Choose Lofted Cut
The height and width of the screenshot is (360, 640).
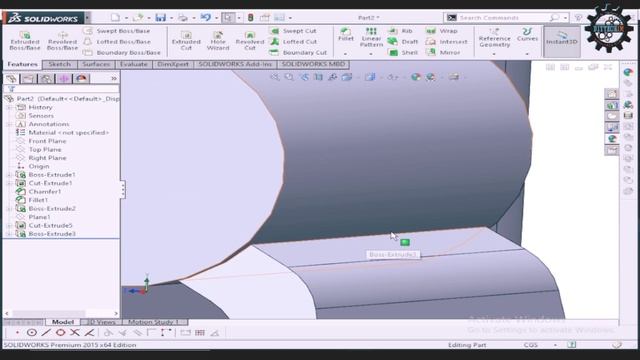[294, 42]
